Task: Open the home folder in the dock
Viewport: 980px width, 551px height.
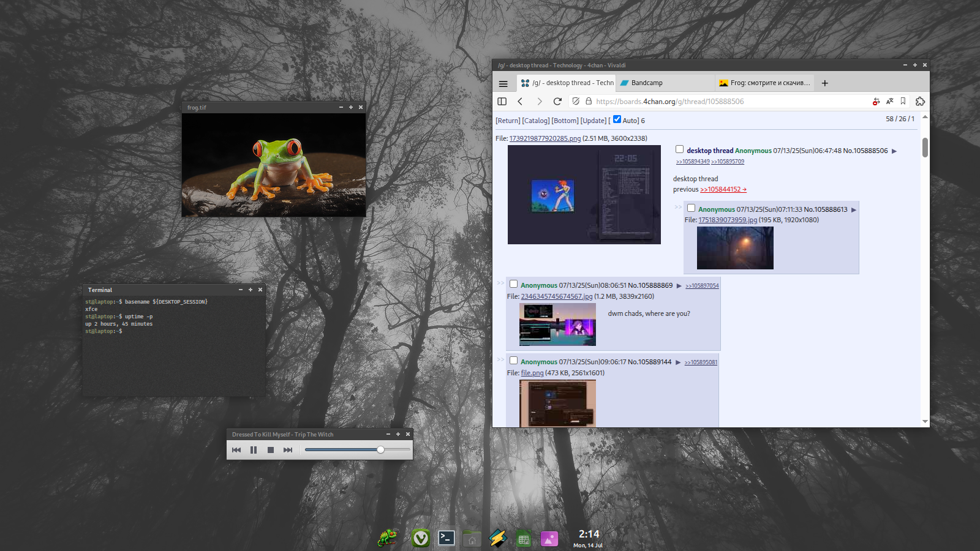Action: click(472, 538)
